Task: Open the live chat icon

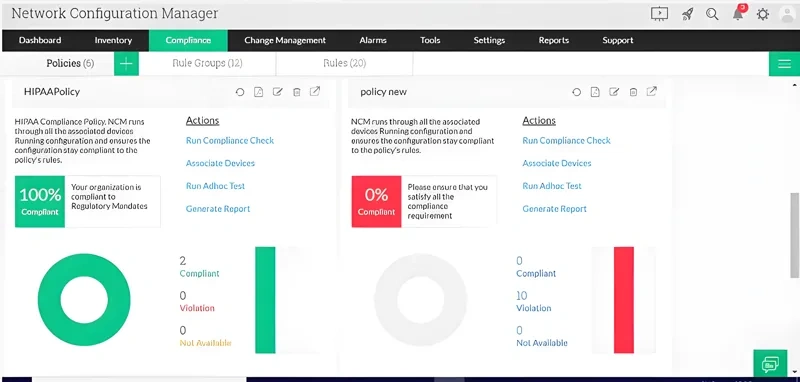Action: point(770,364)
